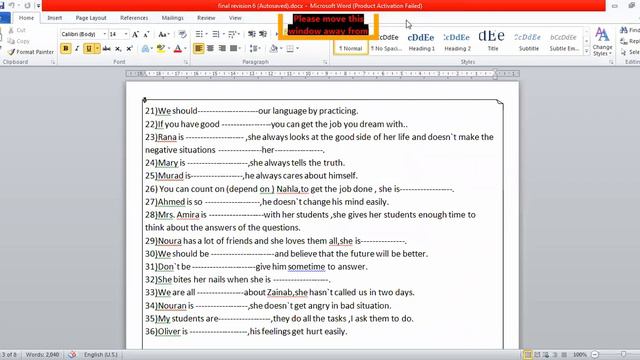Click Shrink Font icon
This screenshot has height=360, width=640.
[x=146, y=34]
